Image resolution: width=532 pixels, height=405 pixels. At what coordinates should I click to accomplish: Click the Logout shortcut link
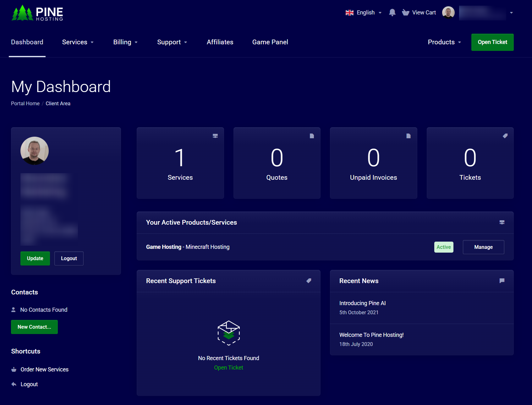click(x=29, y=384)
